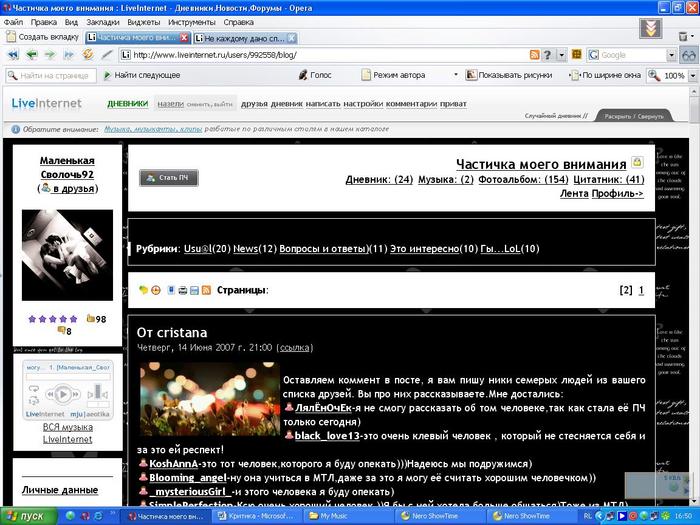
Task: Open the 'Правка' menu
Action: (x=44, y=22)
